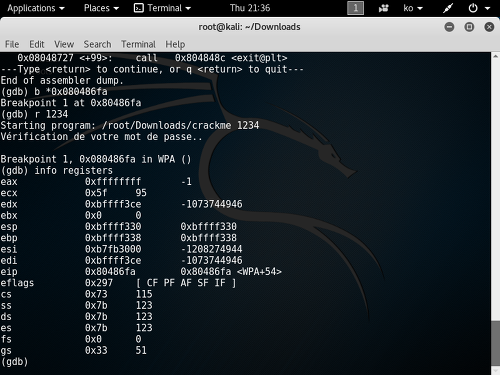Click the pen tray icon
The height and width of the screenshot is (375, 500).
point(448,8)
